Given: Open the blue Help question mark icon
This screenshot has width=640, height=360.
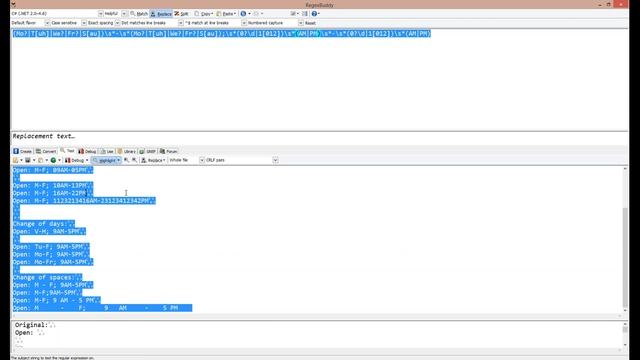Looking at the screenshot, I should click(314, 14).
